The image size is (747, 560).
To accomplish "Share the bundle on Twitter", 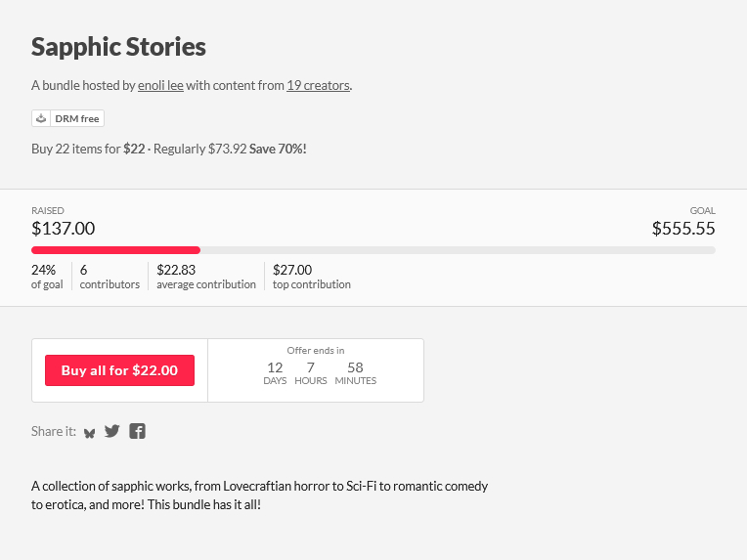I will click(112, 431).
